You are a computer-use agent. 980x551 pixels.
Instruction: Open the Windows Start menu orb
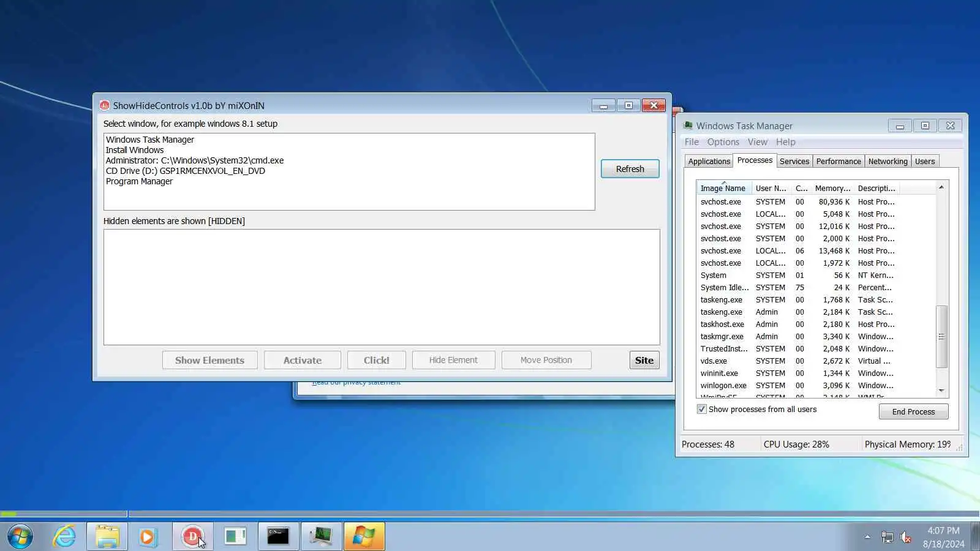(20, 537)
